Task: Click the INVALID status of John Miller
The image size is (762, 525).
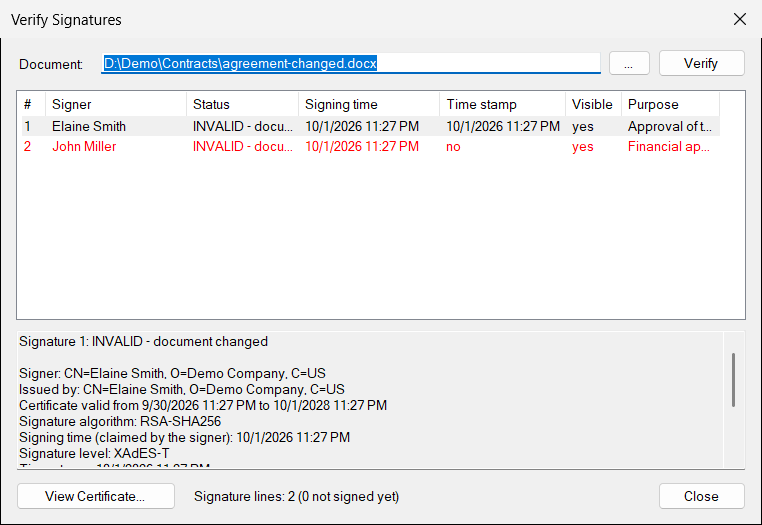Action: (x=242, y=146)
